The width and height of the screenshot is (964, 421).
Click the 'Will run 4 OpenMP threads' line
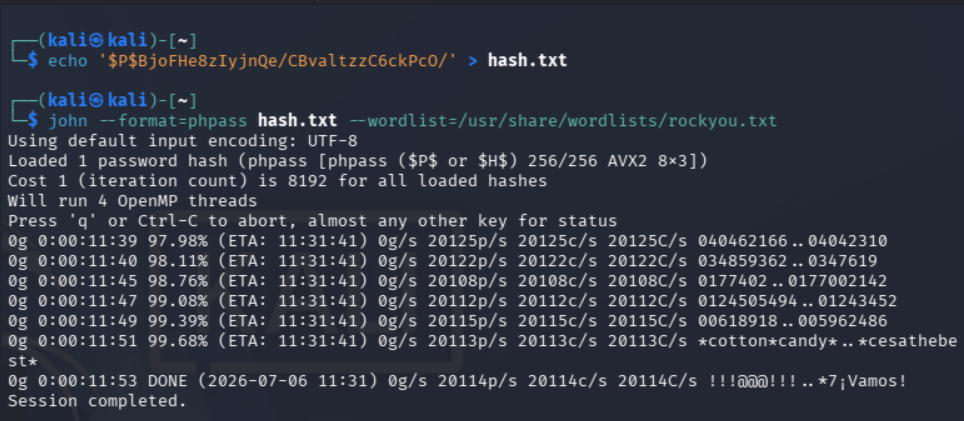click(132, 201)
